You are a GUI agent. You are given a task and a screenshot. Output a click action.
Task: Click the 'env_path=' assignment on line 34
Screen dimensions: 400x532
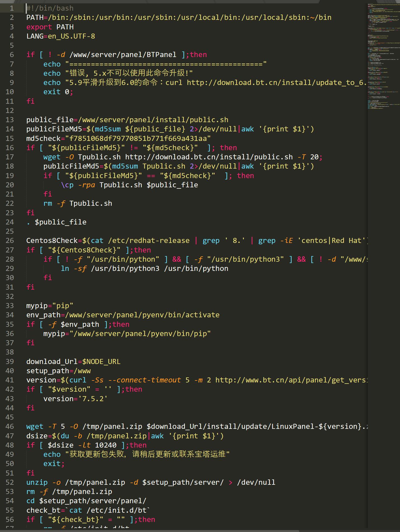coord(46,315)
